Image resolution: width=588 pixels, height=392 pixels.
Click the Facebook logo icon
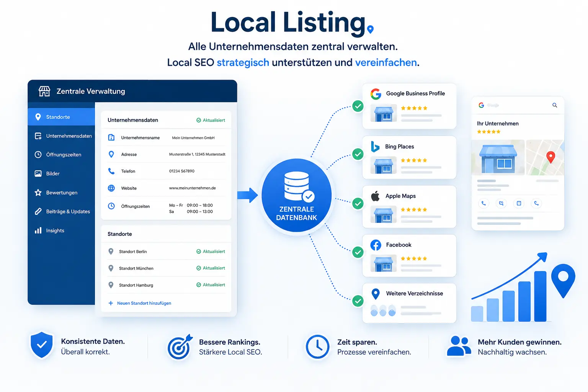click(x=376, y=245)
